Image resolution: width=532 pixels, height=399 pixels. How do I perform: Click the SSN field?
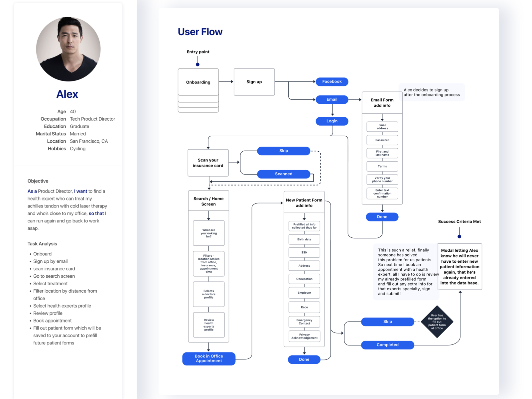(304, 252)
